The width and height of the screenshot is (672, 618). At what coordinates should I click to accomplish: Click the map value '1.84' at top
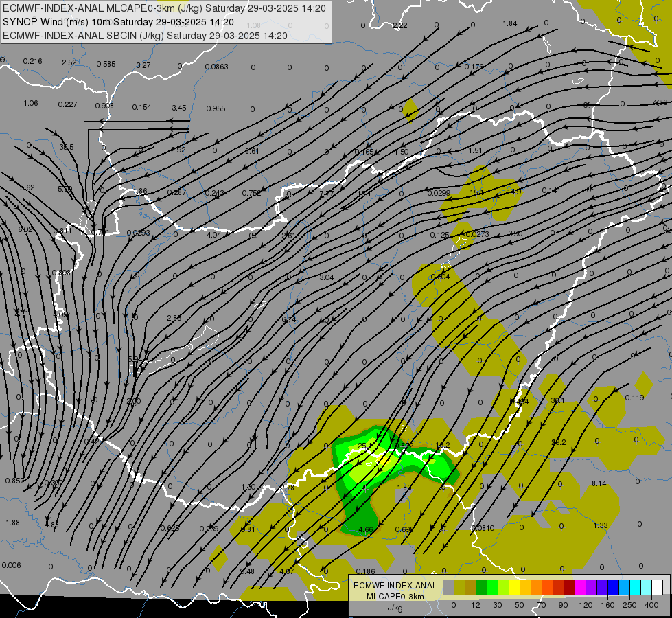pyautogui.click(x=510, y=23)
